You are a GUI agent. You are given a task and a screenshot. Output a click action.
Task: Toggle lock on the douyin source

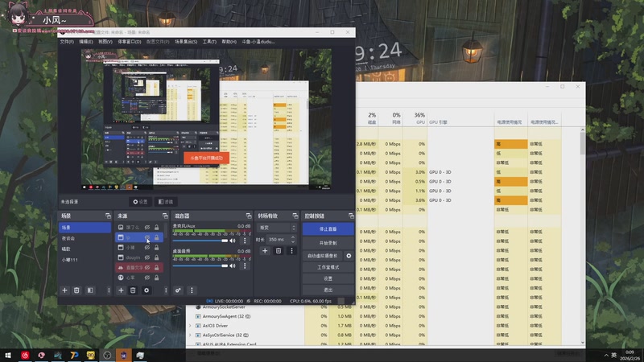click(156, 257)
